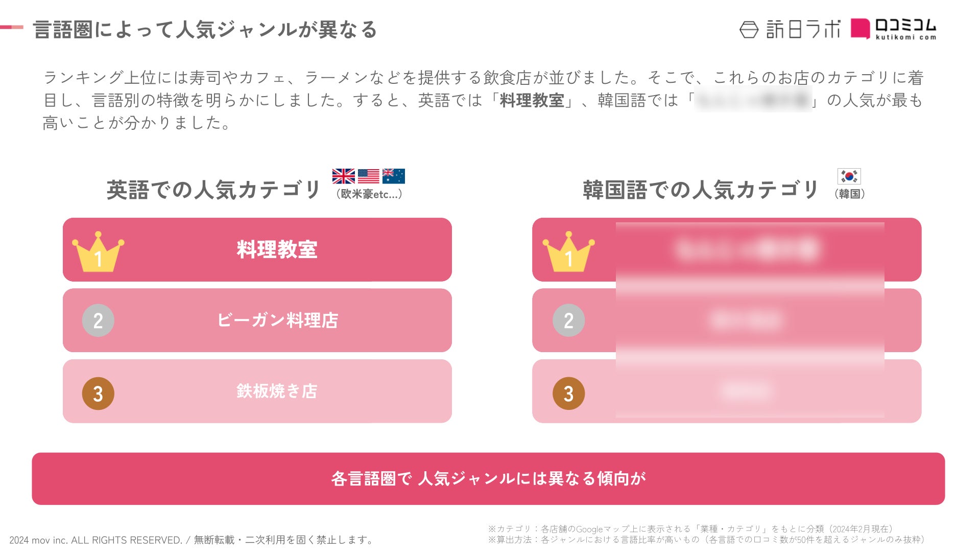Click the South Korean flag icon
This screenshot has height=552, width=980.
tap(849, 176)
